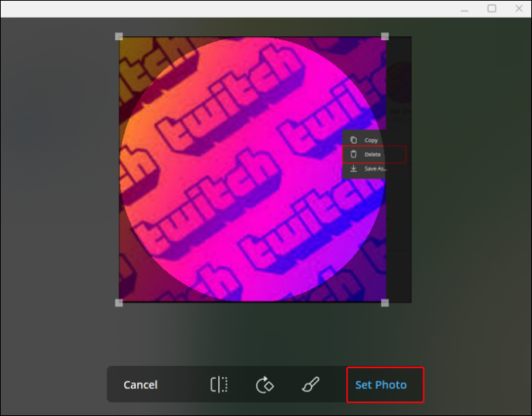
Task: Select the bottom-left crop handle
Action: click(119, 303)
